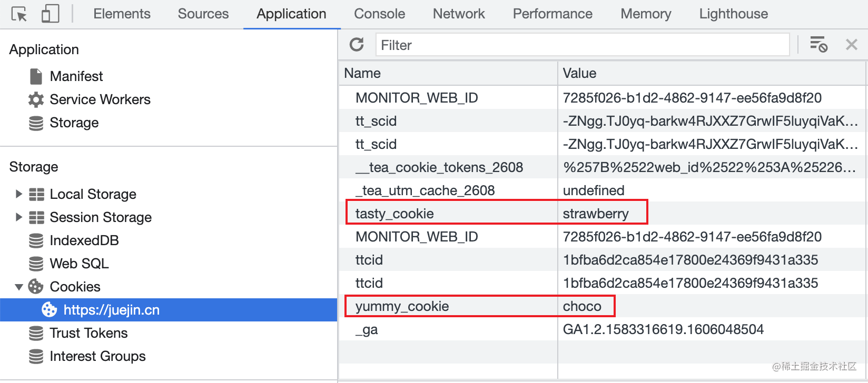Expand the Local Storage tree arrow
The image size is (868, 383).
coord(19,194)
